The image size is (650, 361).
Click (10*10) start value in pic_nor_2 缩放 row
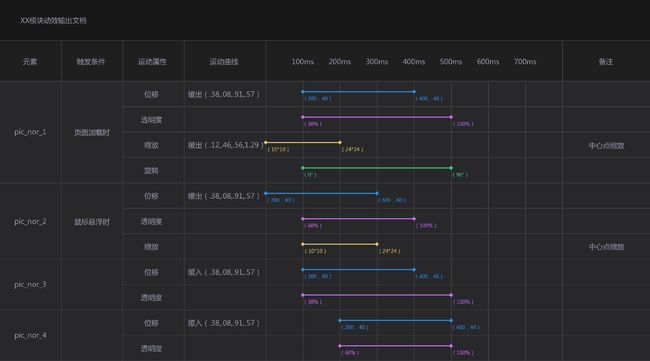315,251
